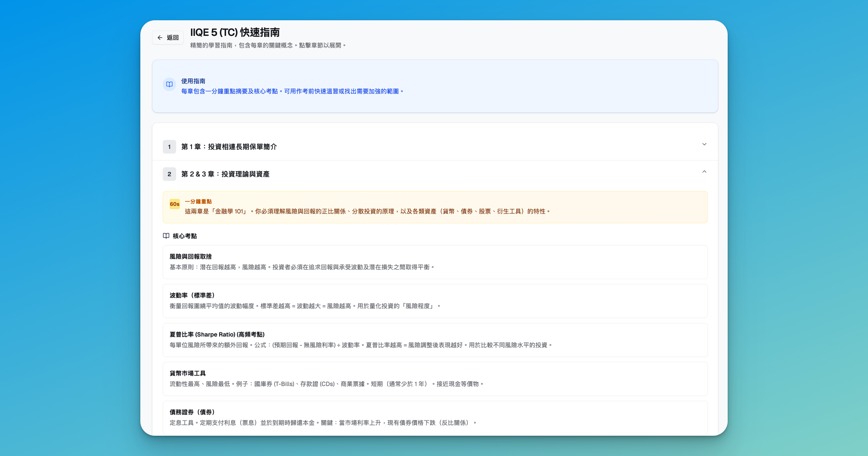Click the 定息工具。定期支付利息 description
This screenshot has width=868, height=456.
coord(324,423)
